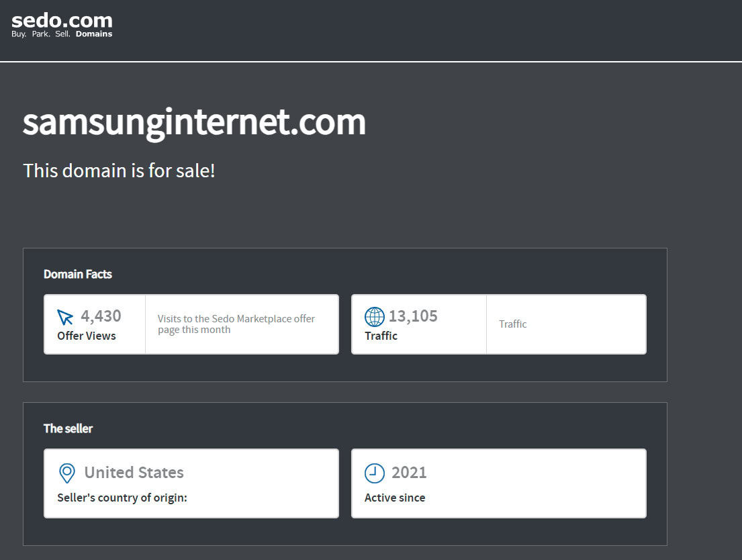Click the Sedo Marketplace visits description

click(x=236, y=324)
